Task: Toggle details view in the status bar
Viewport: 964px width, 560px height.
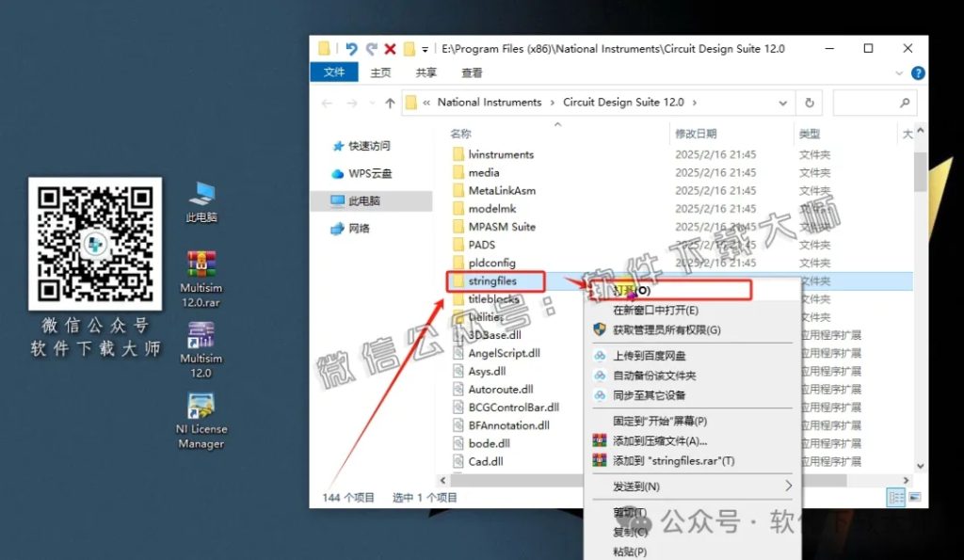Action: [x=895, y=497]
